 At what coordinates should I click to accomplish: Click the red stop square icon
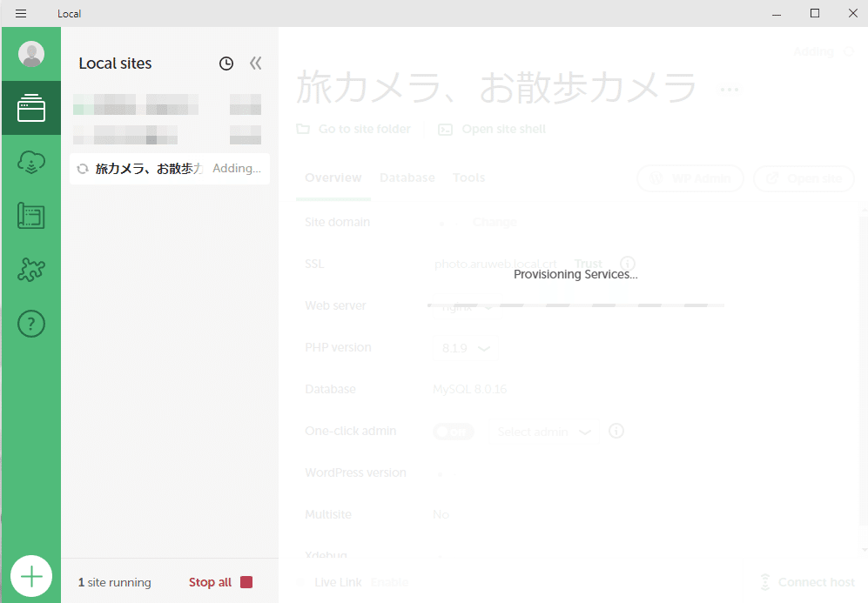pyautogui.click(x=246, y=582)
